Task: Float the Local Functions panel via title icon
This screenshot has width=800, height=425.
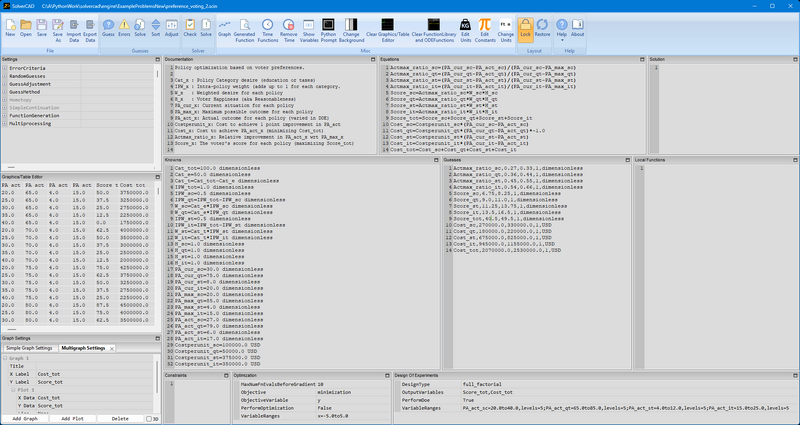Action: point(795,160)
